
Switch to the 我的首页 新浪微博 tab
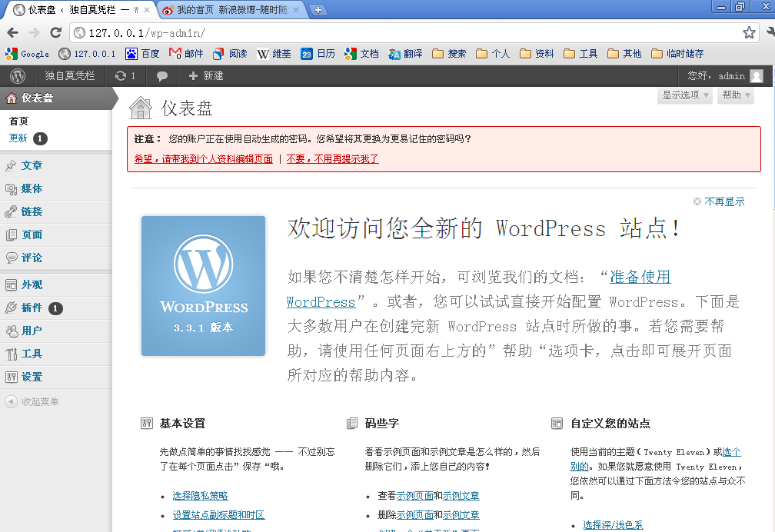pyautogui.click(x=232, y=10)
